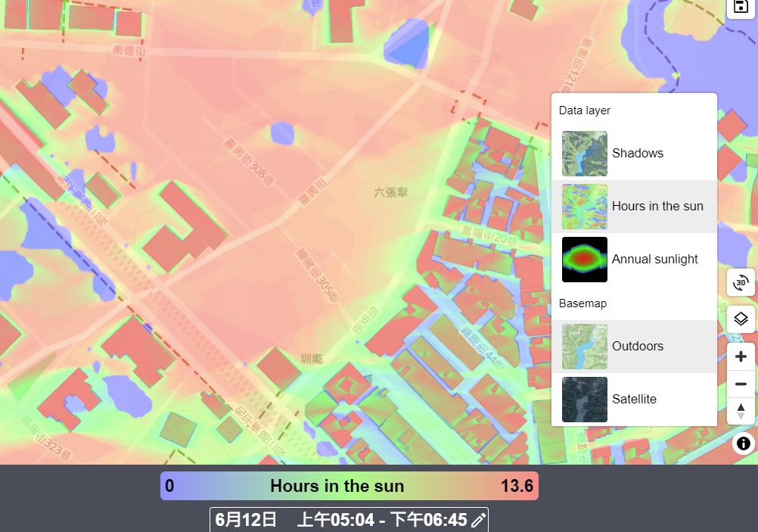Click the 6月12日 date text
This screenshot has height=532, width=758.
(246, 520)
